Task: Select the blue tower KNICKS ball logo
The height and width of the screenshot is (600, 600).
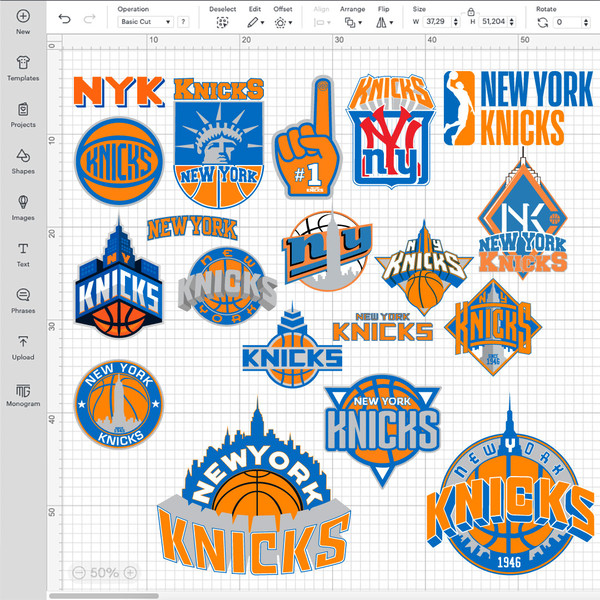Action: point(292,345)
